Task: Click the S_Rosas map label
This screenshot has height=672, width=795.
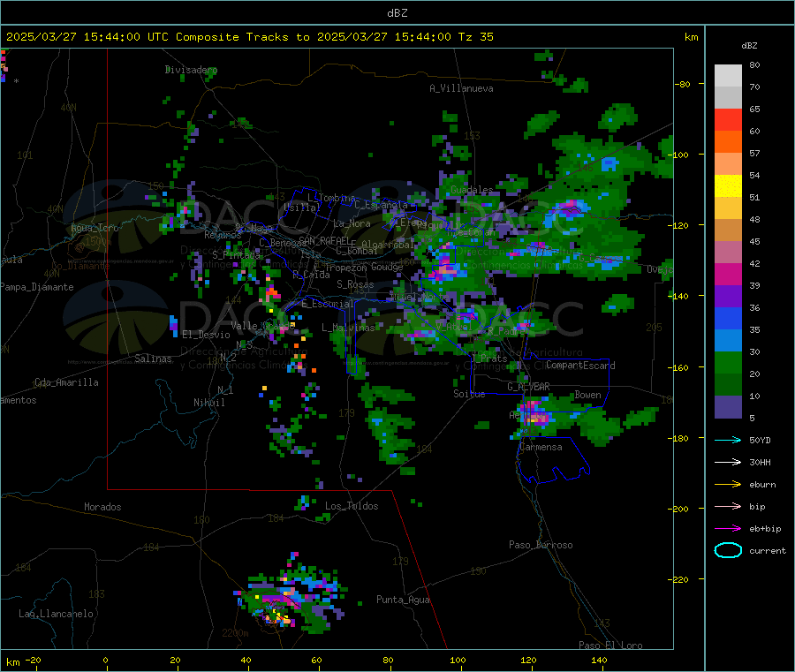Action: [355, 284]
